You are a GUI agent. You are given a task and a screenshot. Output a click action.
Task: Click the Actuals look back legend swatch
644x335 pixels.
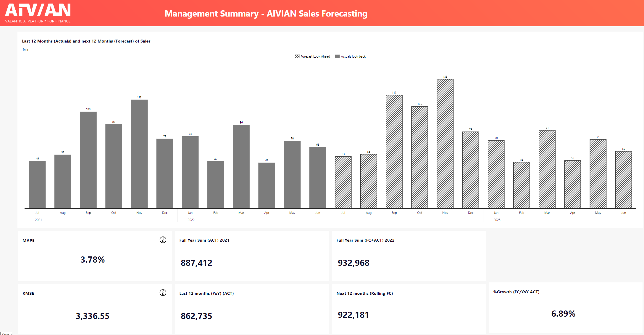pos(337,56)
